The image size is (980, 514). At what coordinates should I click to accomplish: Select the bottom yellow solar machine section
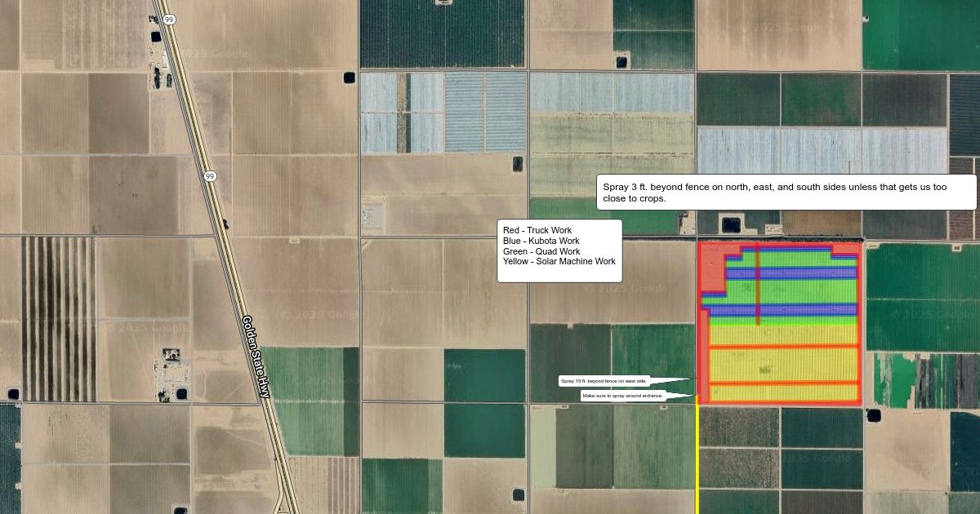(782, 392)
